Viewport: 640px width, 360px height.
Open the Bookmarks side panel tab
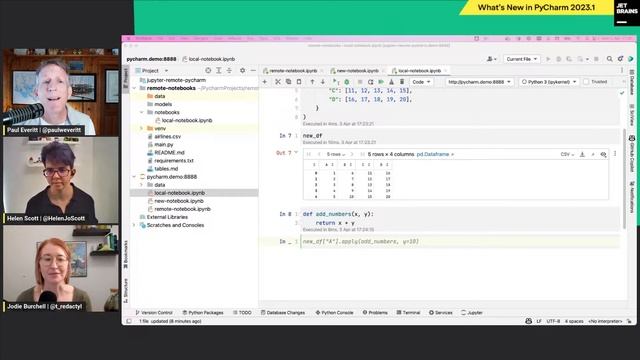[126, 254]
